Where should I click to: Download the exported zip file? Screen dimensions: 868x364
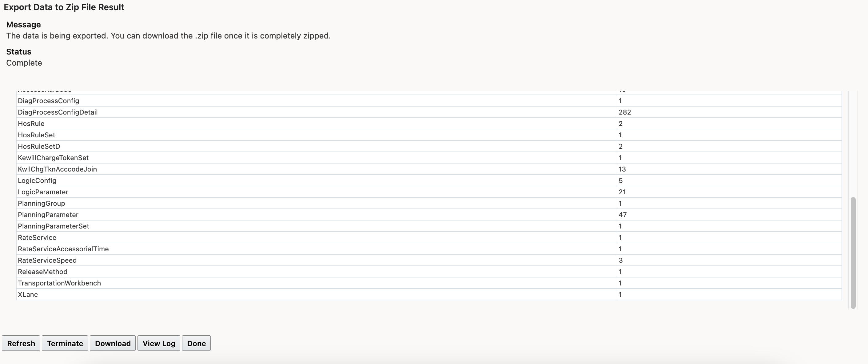(x=113, y=343)
